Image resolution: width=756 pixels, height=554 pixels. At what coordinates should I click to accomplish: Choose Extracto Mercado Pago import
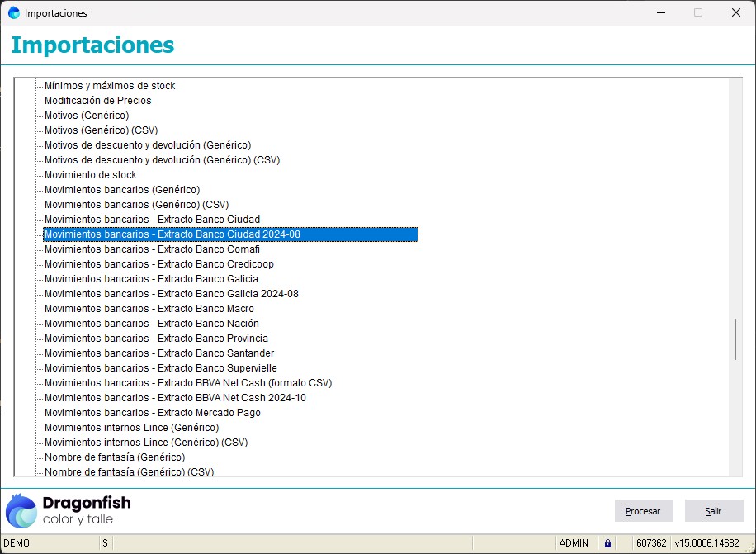point(152,413)
